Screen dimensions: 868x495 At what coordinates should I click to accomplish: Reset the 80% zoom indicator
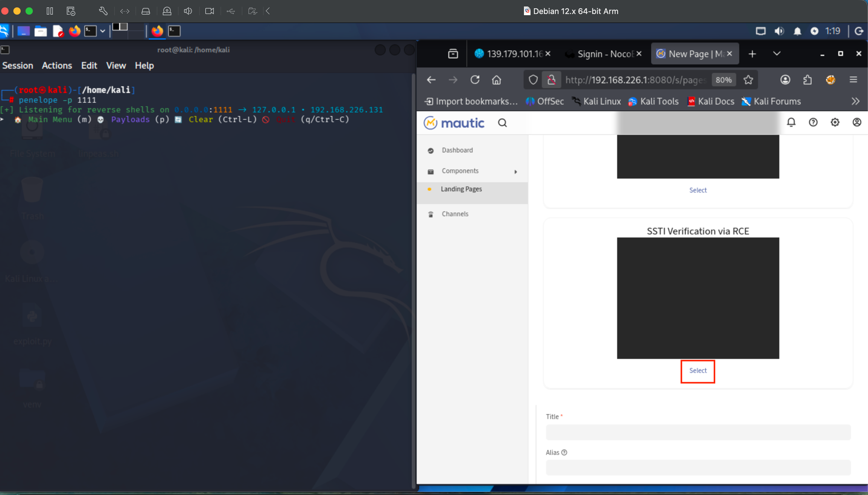tap(723, 80)
